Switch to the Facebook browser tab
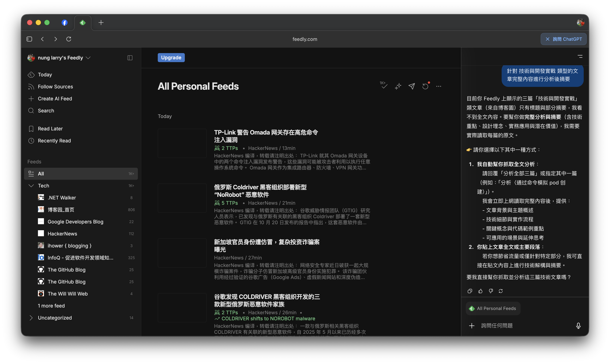Image resolution: width=610 pixels, height=364 pixels. tap(64, 23)
